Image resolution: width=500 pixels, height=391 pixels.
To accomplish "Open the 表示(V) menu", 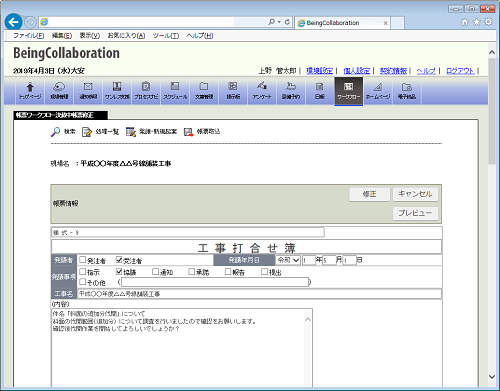I will click(89, 36).
